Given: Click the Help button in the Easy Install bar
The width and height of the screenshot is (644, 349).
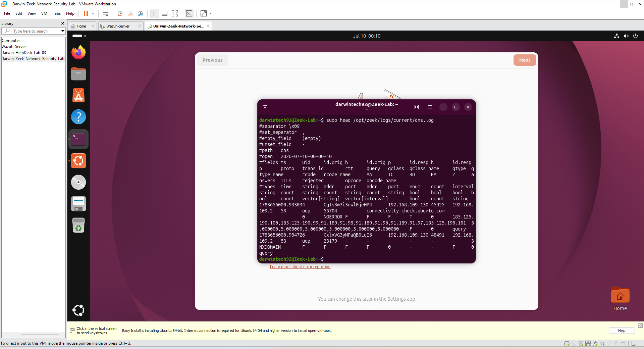Looking at the screenshot, I should coord(622,331).
